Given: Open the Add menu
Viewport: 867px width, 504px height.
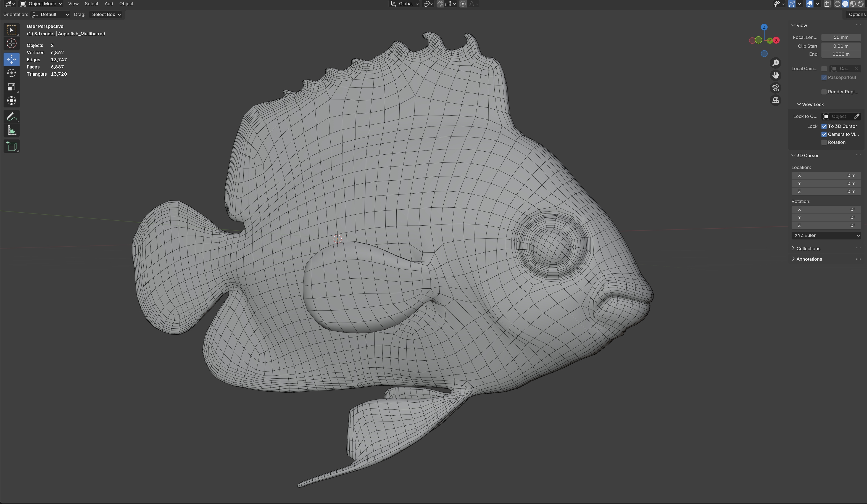Looking at the screenshot, I should (109, 4).
